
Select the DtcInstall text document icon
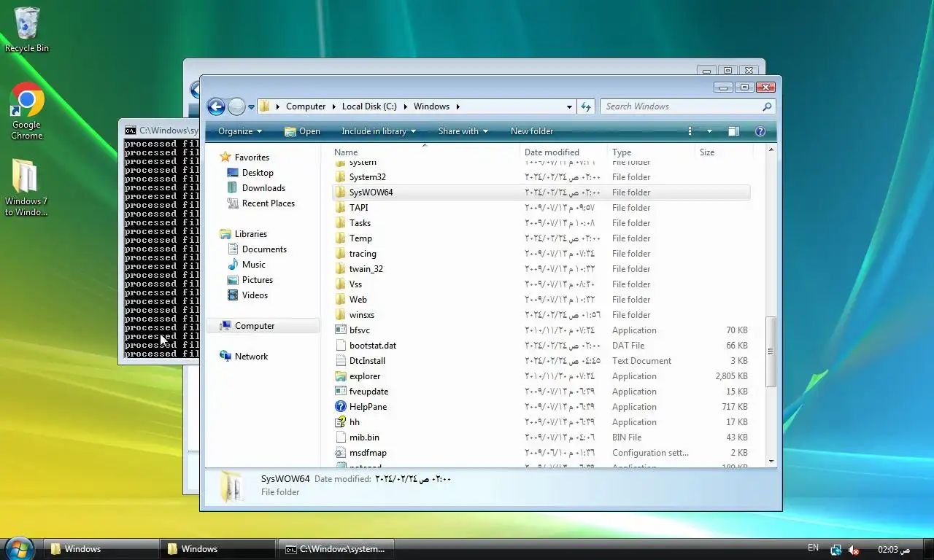(x=340, y=361)
